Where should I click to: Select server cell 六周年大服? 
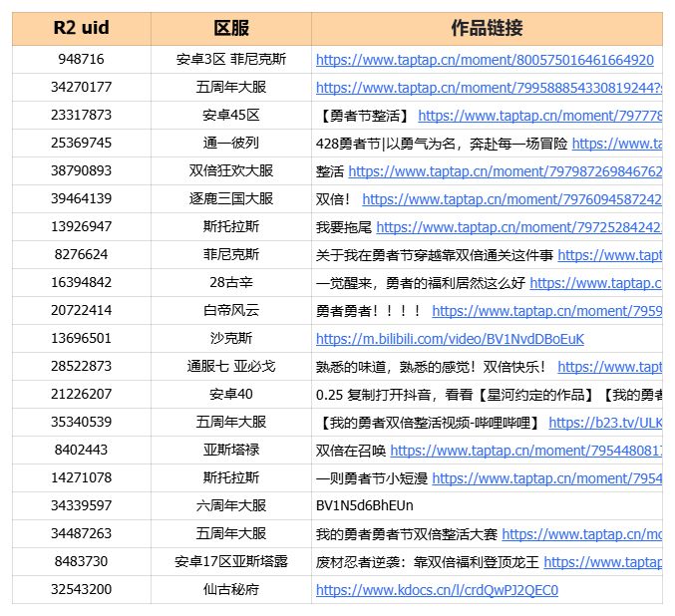click(x=231, y=506)
